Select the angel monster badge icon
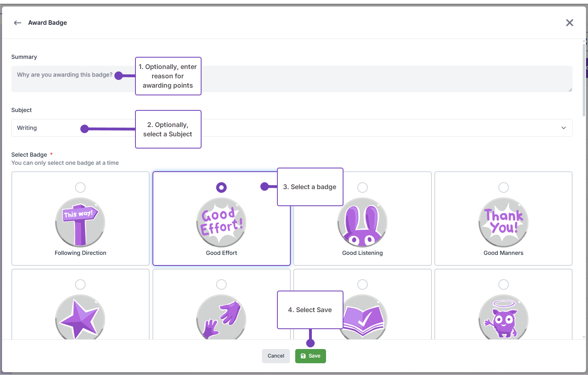The image size is (588, 375). point(503,319)
